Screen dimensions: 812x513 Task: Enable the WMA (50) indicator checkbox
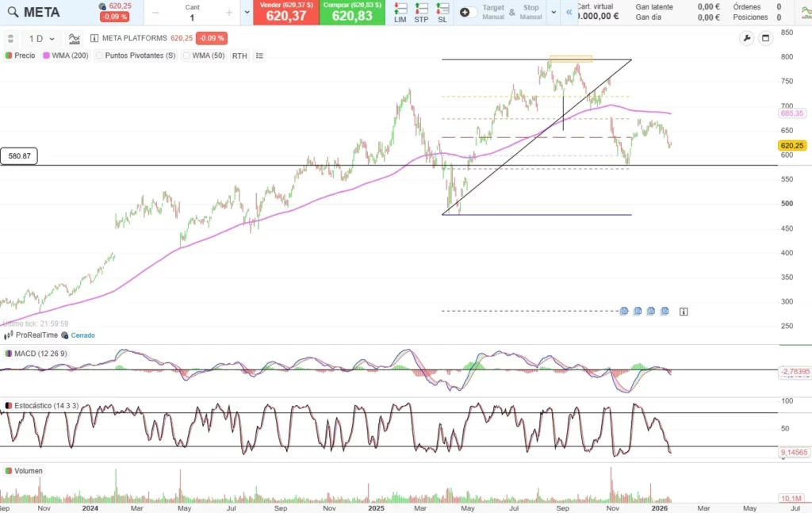tap(186, 56)
